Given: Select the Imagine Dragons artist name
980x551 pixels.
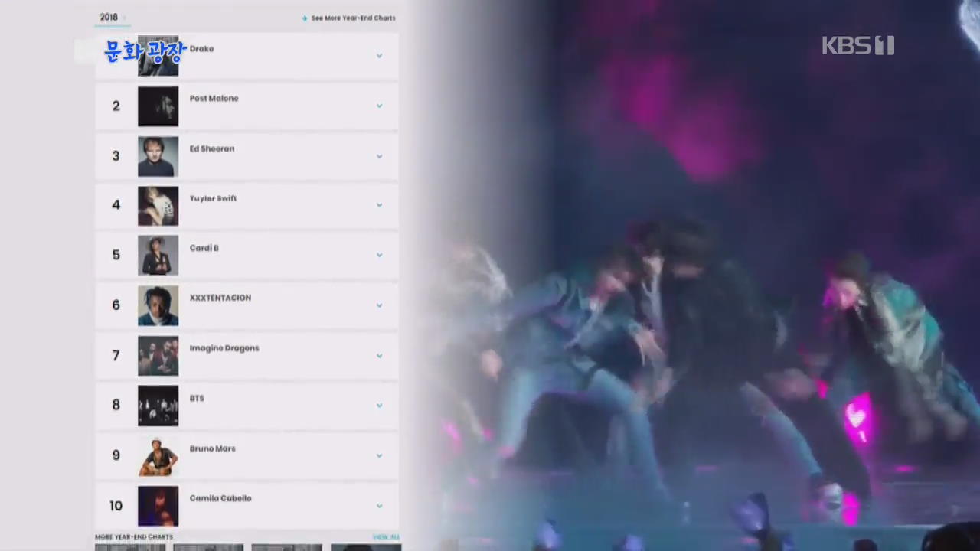Looking at the screenshot, I should (x=224, y=348).
